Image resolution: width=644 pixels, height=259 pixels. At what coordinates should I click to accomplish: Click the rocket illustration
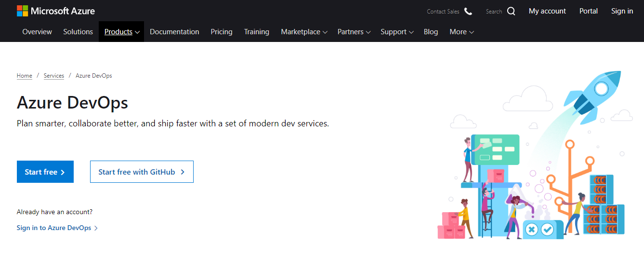click(x=593, y=95)
